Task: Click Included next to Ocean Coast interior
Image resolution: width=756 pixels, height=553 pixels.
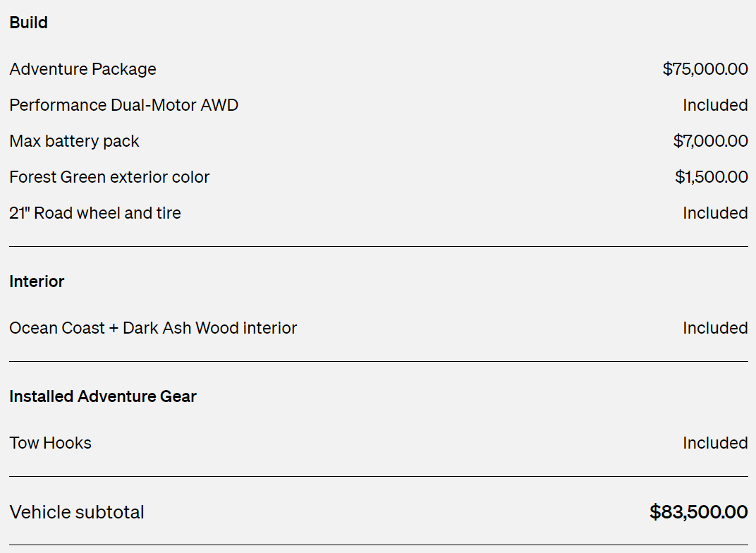Action: click(714, 328)
